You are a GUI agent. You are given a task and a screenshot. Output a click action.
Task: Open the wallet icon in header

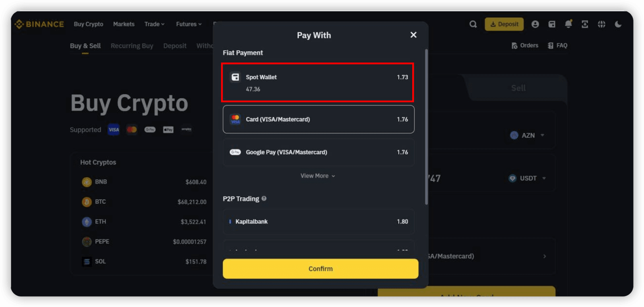point(552,24)
